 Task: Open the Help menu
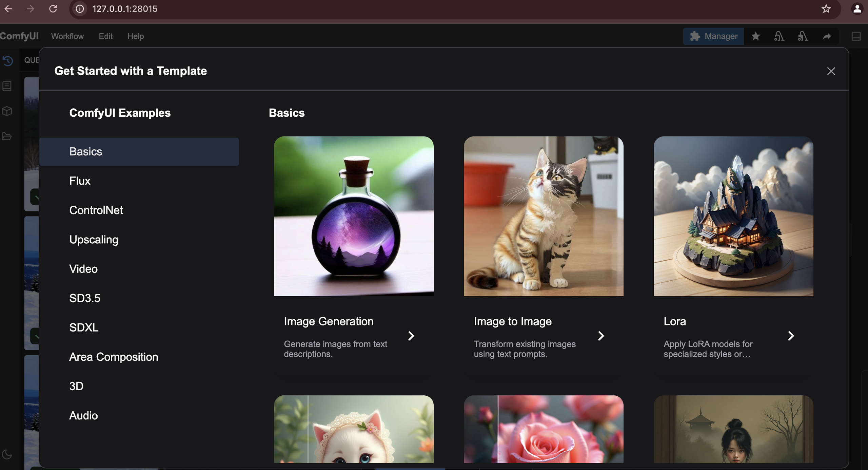pyautogui.click(x=136, y=36)
